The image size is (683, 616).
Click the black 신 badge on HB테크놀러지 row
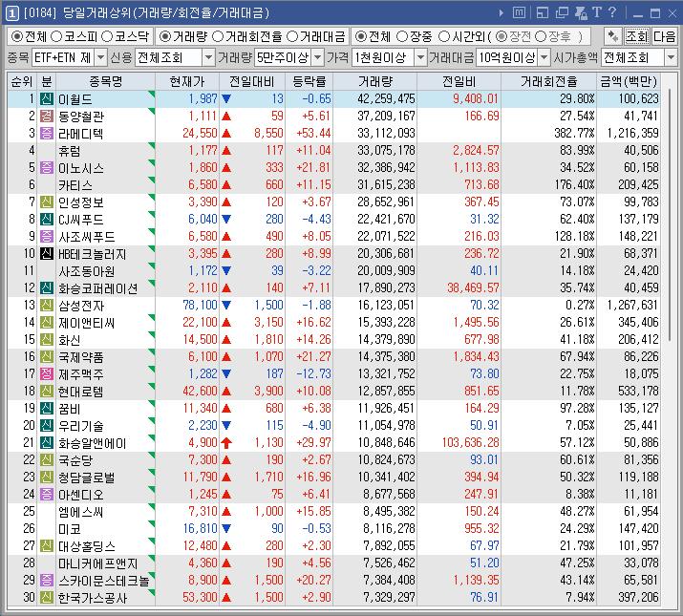[47, 253]
